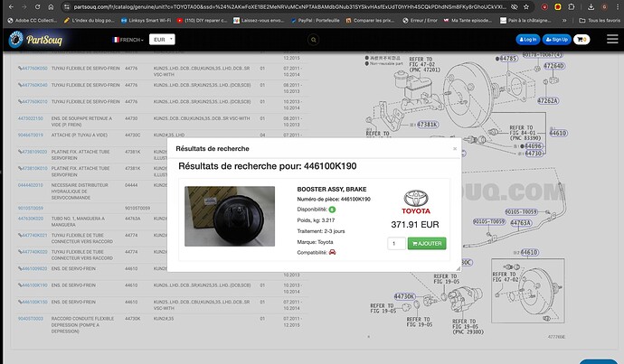The width and height of the screenshot is (624, 364).
Task: Open part number 90466T0019 link
Action: (30, 135)
